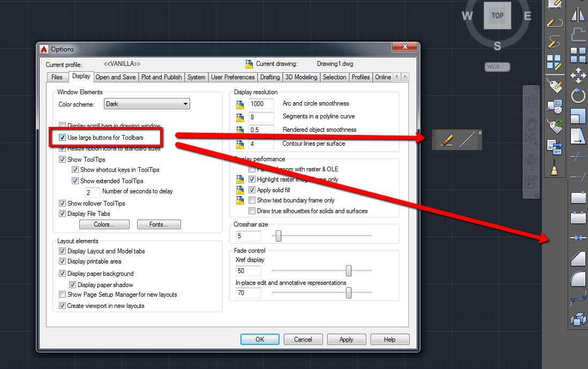Enable Show Page Setup Manager for new layouts
Viewport: 588px width, 369px height.
click(x=63, y=295)
